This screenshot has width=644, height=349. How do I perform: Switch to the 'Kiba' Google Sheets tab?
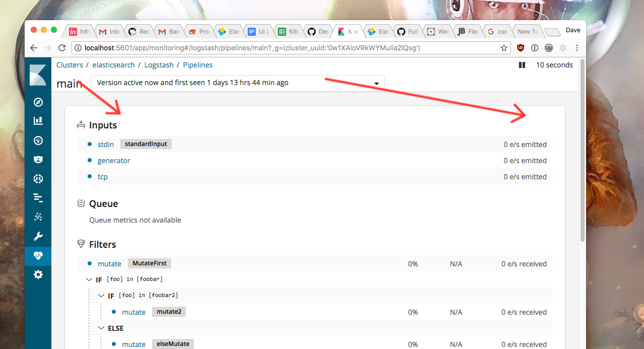tap(289, 31)
